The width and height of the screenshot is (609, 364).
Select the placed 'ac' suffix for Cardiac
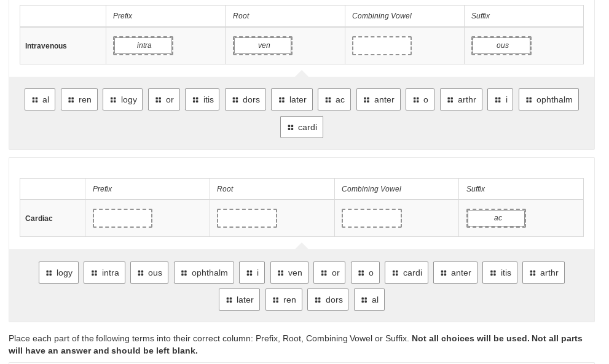click(496, 218)
